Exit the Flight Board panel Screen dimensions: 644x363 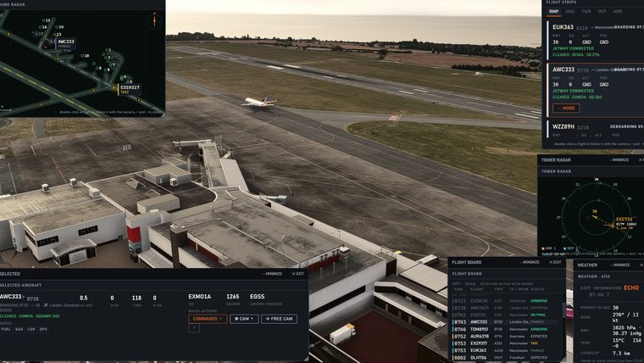pos(555,262)
